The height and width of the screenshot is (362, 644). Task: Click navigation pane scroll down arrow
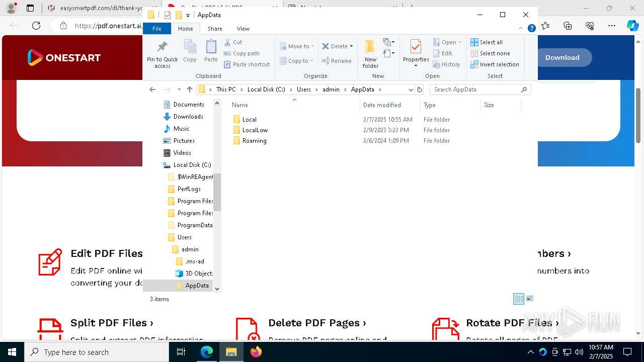(x=217, y=289)
